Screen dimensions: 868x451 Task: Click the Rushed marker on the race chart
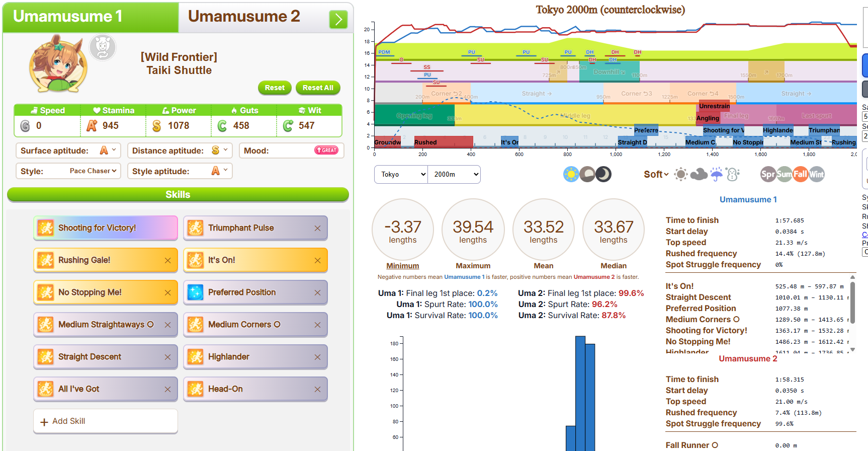pos(444,142)
